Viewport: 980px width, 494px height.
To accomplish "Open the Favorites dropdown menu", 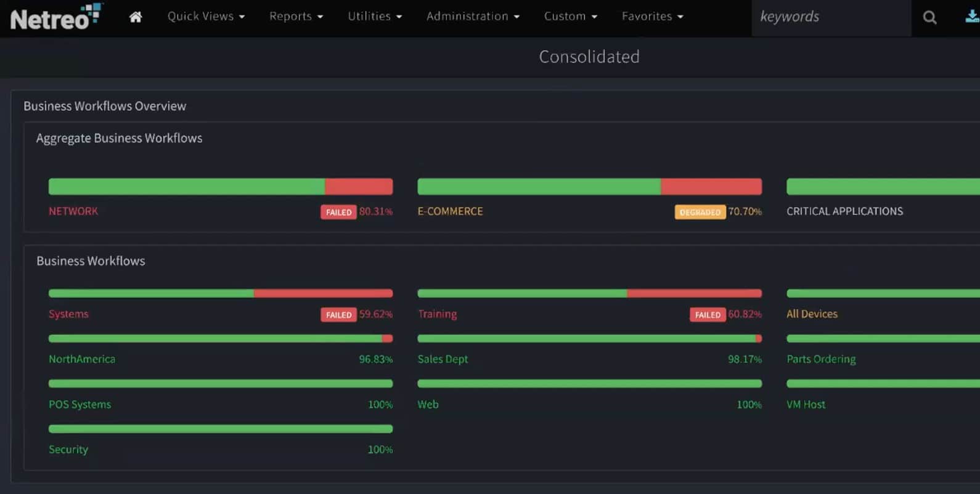I will 652,17.
